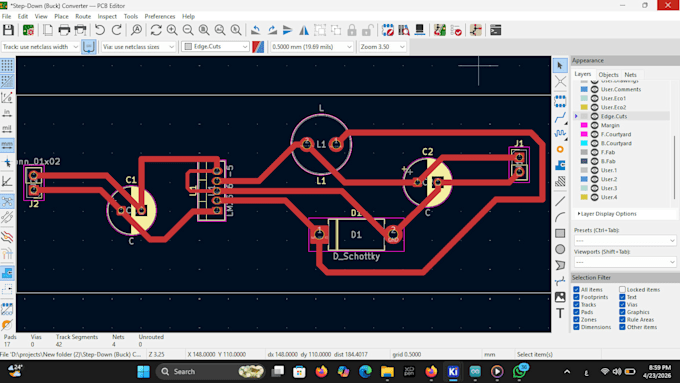Toggle grid display in left toolbar
Viewport: 680px width, 383px height.
7,65
